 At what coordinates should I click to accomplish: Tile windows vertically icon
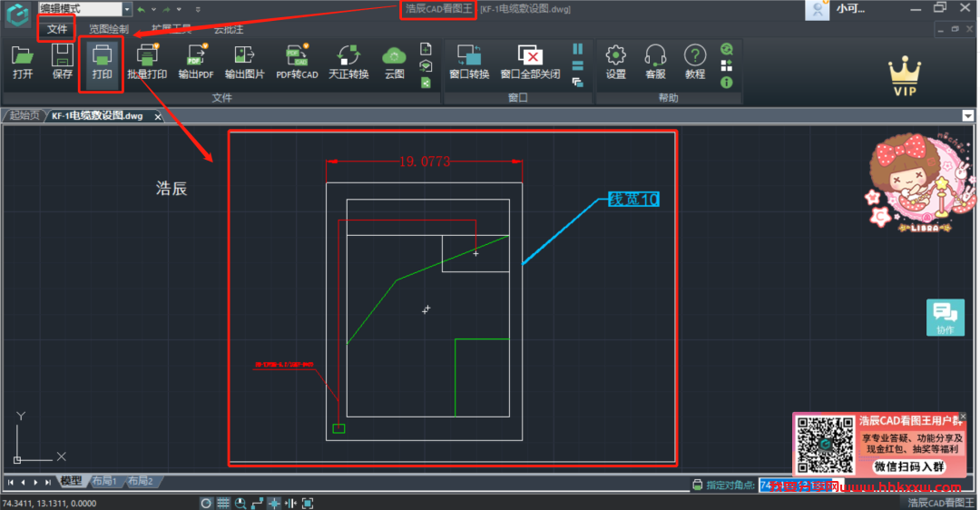click(577, 49)
